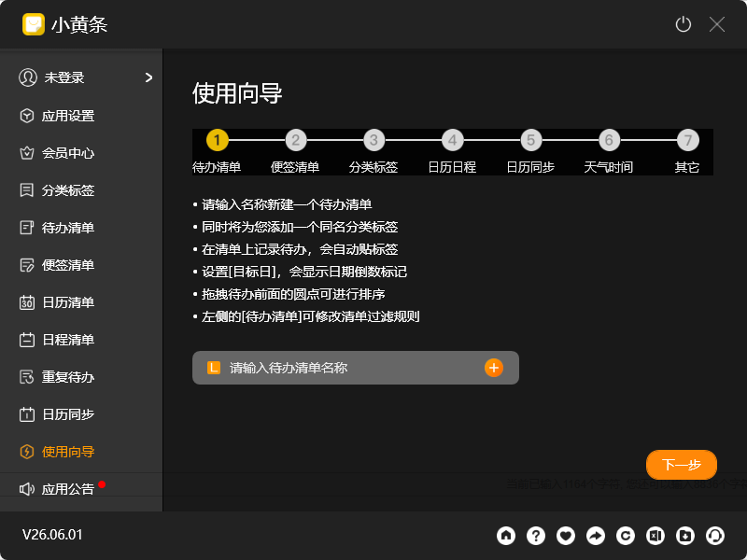
Task: Click the folder download import icon
Action: pos(685,535)
